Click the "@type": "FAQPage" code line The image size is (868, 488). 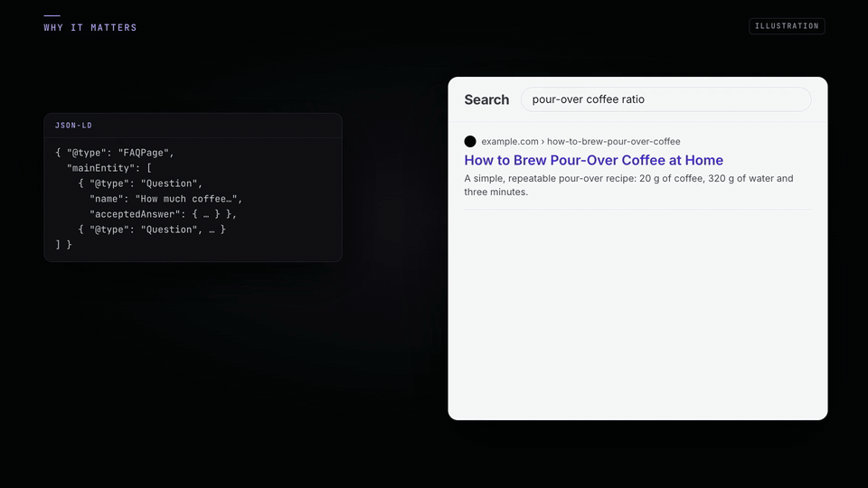[x=115, y=153]
